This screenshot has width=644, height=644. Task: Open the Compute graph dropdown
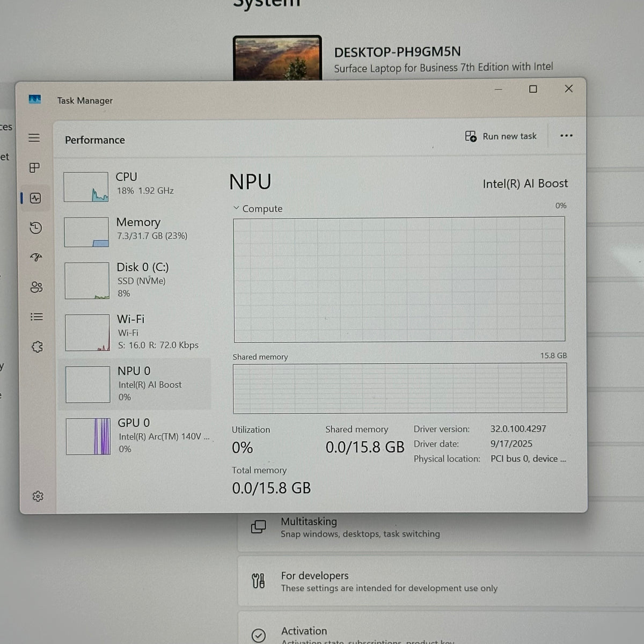tap(258, 209)
